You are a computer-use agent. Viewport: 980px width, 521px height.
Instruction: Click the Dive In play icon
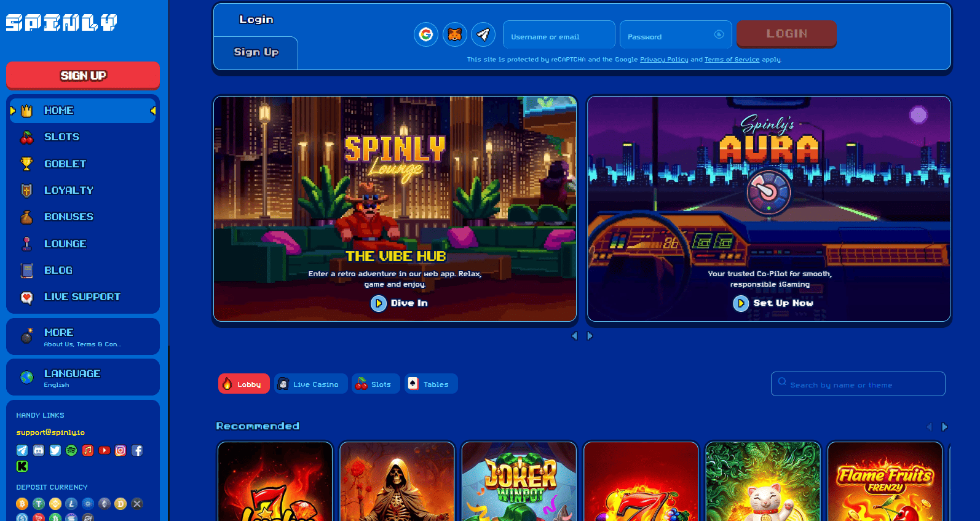(x=378, y=303)
